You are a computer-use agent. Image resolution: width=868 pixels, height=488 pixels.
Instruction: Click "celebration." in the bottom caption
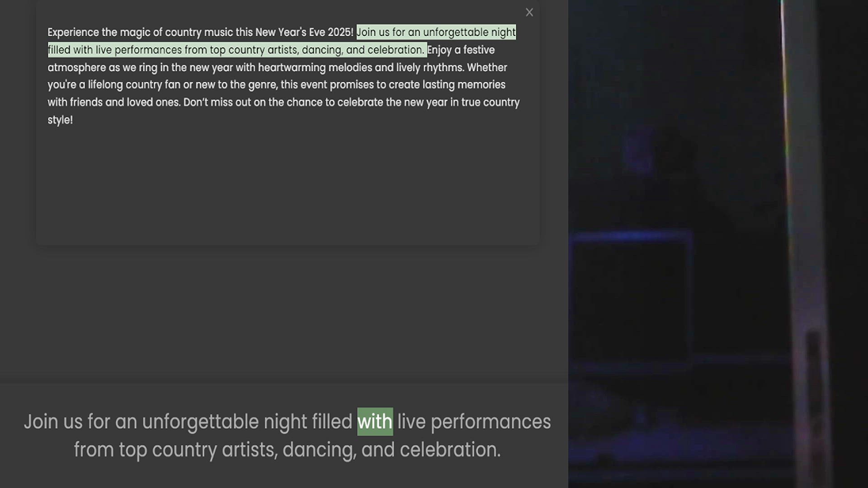point(450,450)
